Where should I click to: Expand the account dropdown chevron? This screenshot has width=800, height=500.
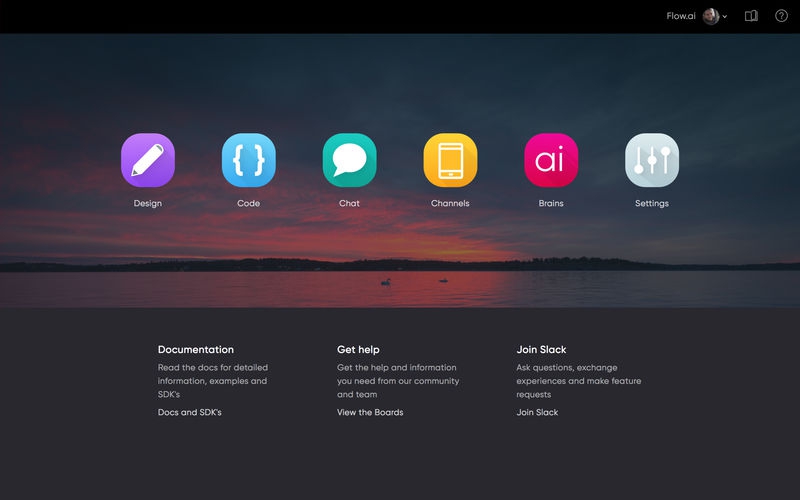point(724,17)
